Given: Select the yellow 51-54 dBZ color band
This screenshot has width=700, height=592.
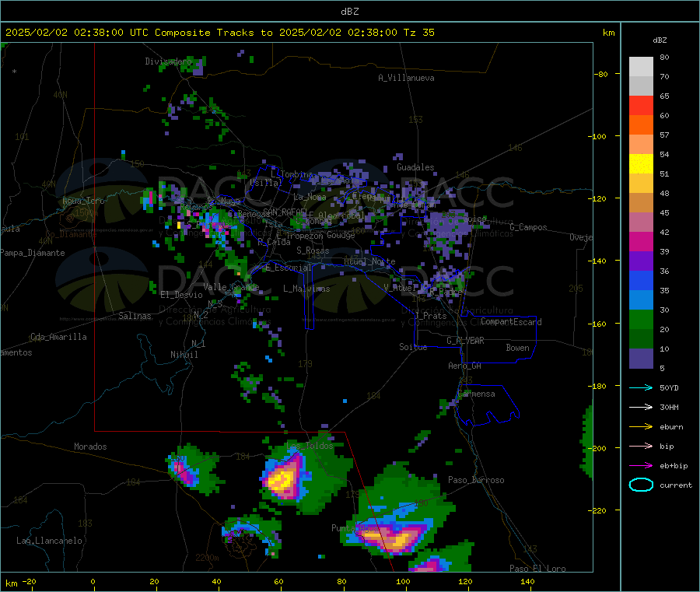Looking at the screenshot, I should click(x=641, y=164).
